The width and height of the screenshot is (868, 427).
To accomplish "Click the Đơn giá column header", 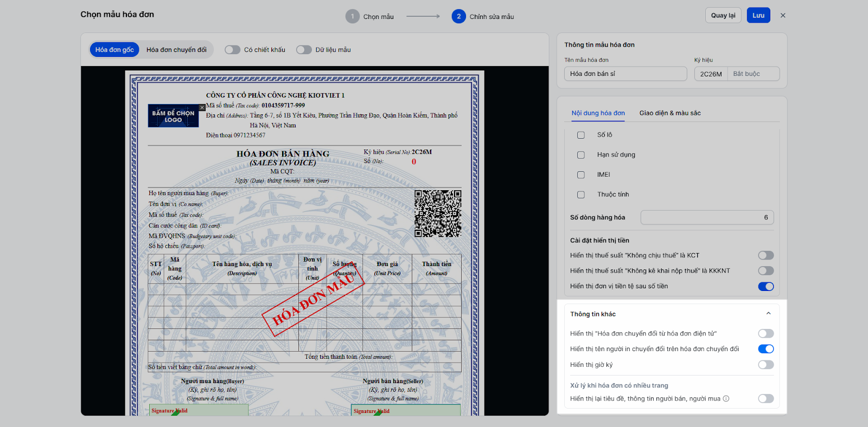I will 387,268.
